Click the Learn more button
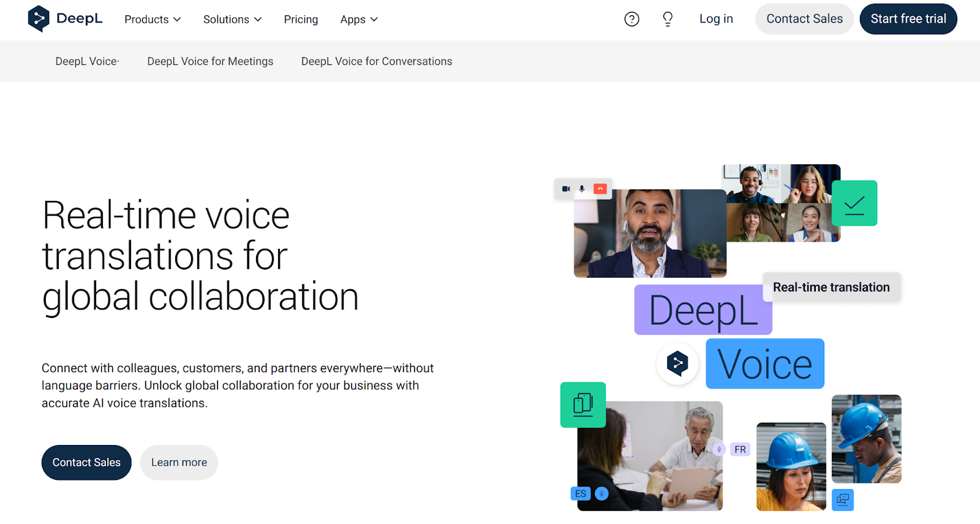This screenshot has height=524, width=980. click(x=179, y=463)
